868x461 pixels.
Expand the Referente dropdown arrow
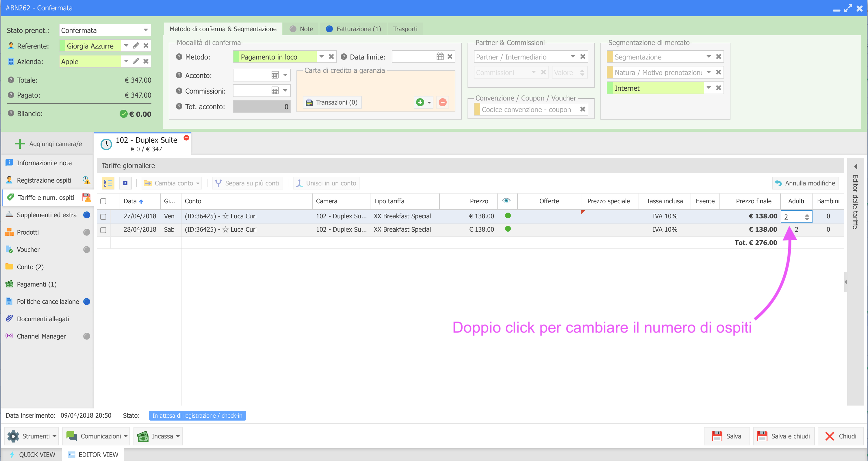click(126, 46)
